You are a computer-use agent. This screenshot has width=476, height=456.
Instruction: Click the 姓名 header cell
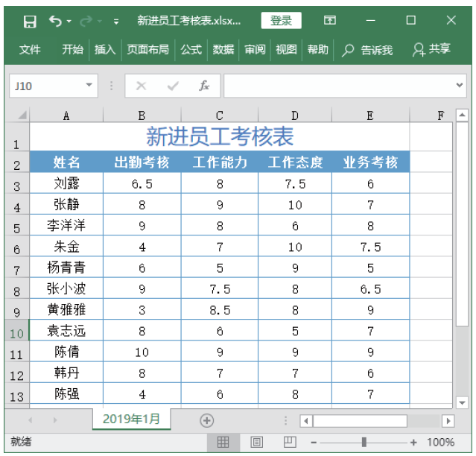coord(66,162)
